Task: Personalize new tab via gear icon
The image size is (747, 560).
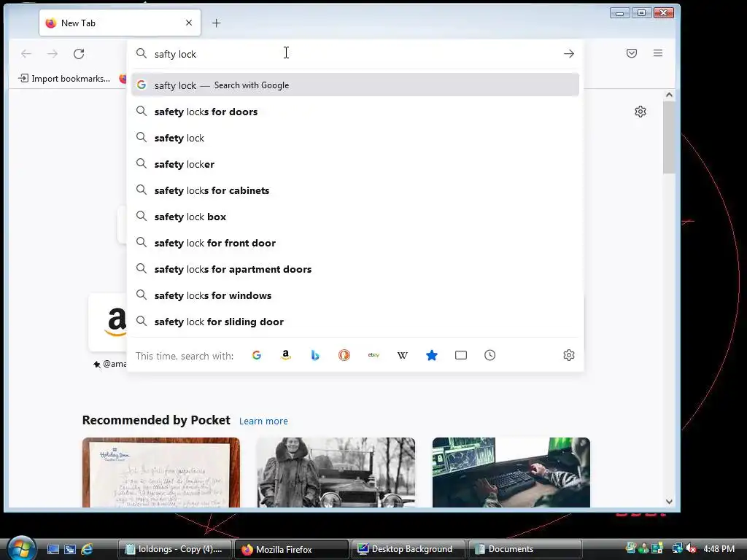Action: click(640, 112)
